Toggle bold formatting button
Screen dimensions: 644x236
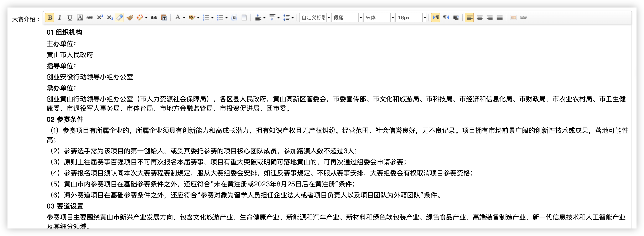pyautogui.click(x=50, y=18)
